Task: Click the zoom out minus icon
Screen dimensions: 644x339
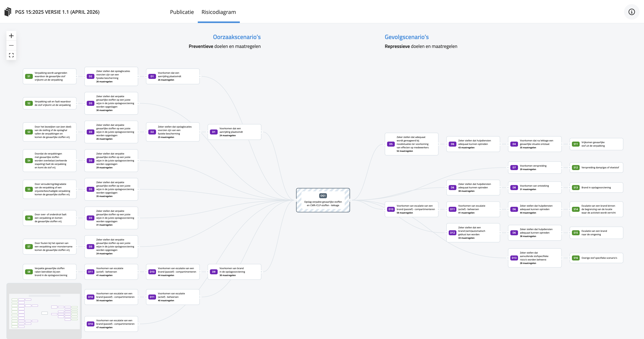Action: click(x=11, y=45)
